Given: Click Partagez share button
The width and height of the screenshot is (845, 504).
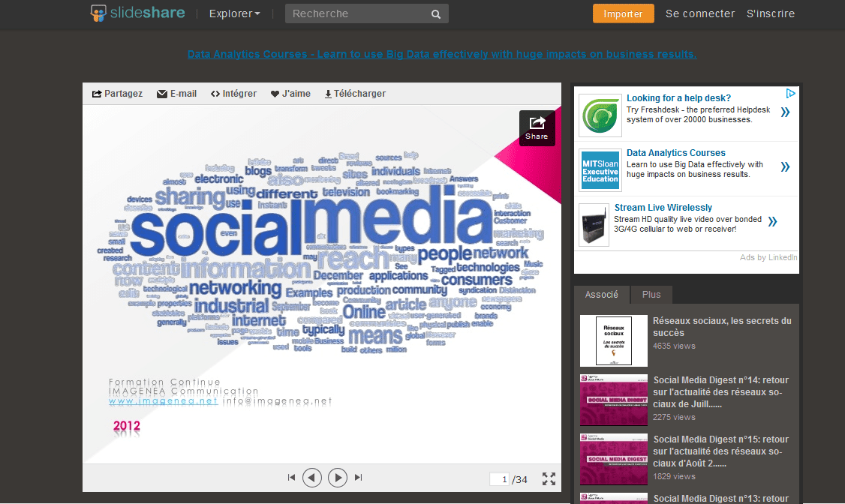Looking at the screenshot, I should (x=117, y=94).
